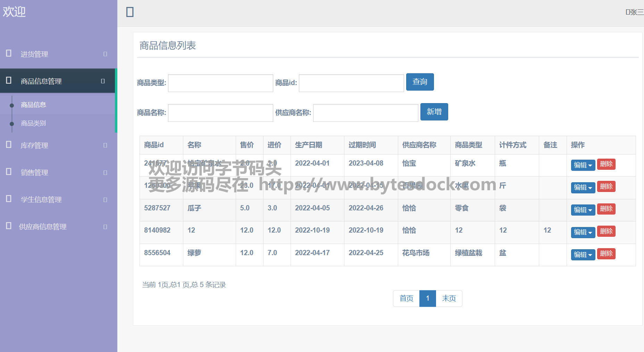The image size is (644, 352).
Task: Click the 供应商信息管理 sidebar icon
Action: point(9,226)
